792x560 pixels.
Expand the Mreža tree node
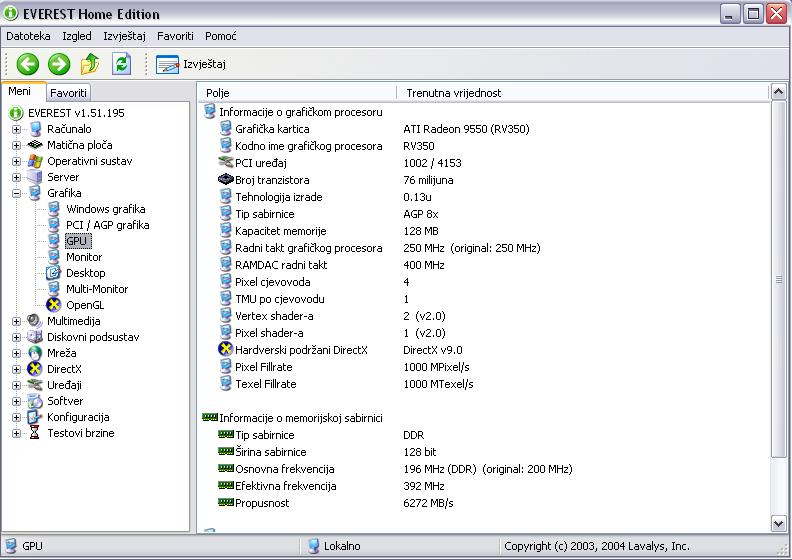click(16, 353)
